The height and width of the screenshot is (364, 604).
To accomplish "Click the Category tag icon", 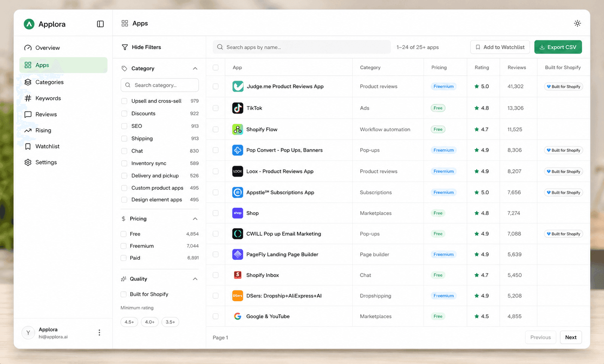I will (124, 68).
